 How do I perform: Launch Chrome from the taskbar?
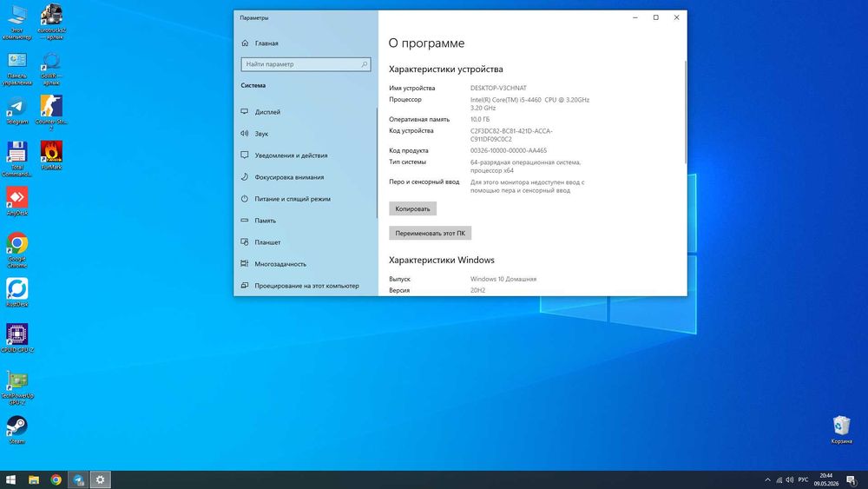[56, 479]
